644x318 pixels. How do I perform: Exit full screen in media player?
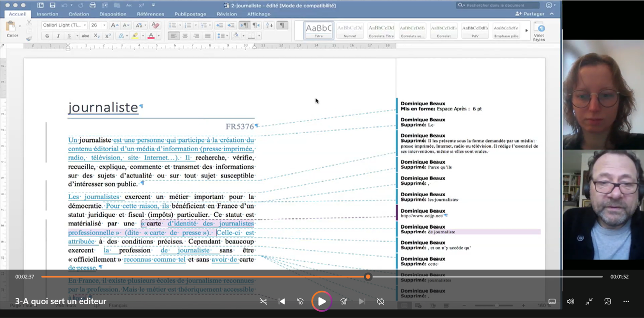click(x=589, y=301)
